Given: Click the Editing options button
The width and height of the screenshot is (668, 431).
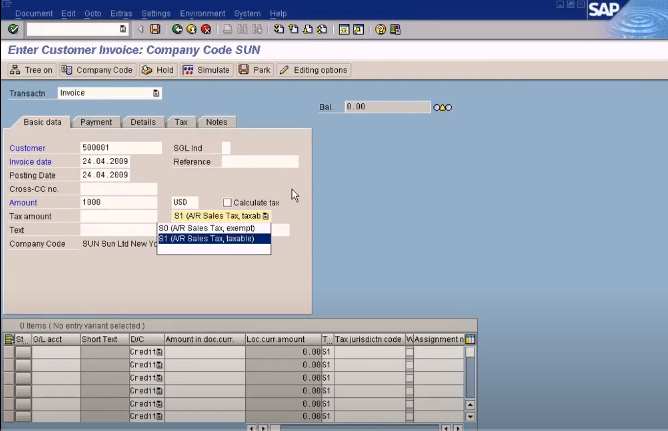Looking at the screenshot, I should click(314, 70).
